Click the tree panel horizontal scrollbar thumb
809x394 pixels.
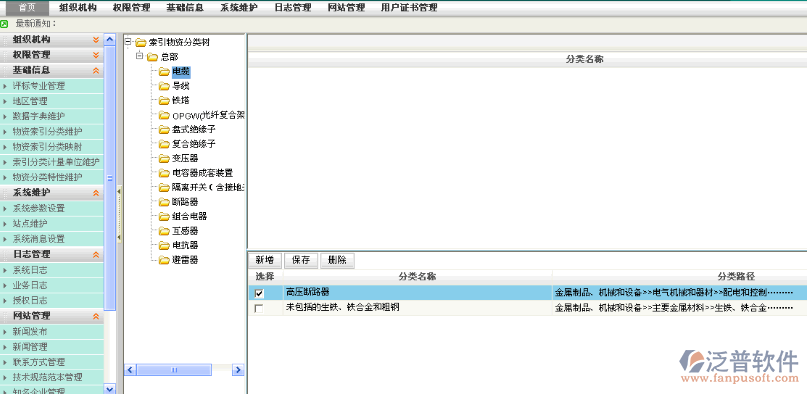pyautogui.click(x=174, y=370)
